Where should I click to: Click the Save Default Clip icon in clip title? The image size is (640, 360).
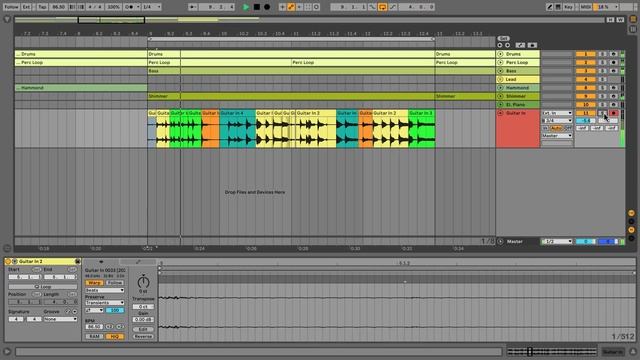click(78, 261)
